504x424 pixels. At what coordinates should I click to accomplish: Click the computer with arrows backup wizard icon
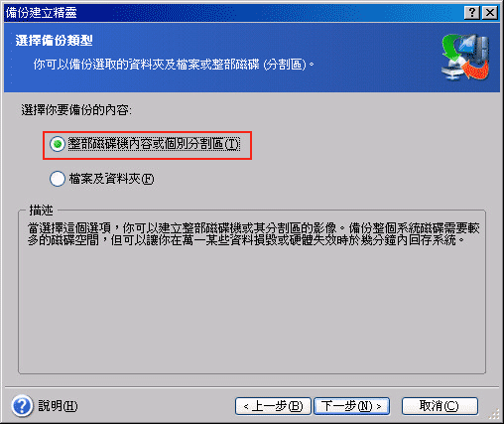click(465, 58)
